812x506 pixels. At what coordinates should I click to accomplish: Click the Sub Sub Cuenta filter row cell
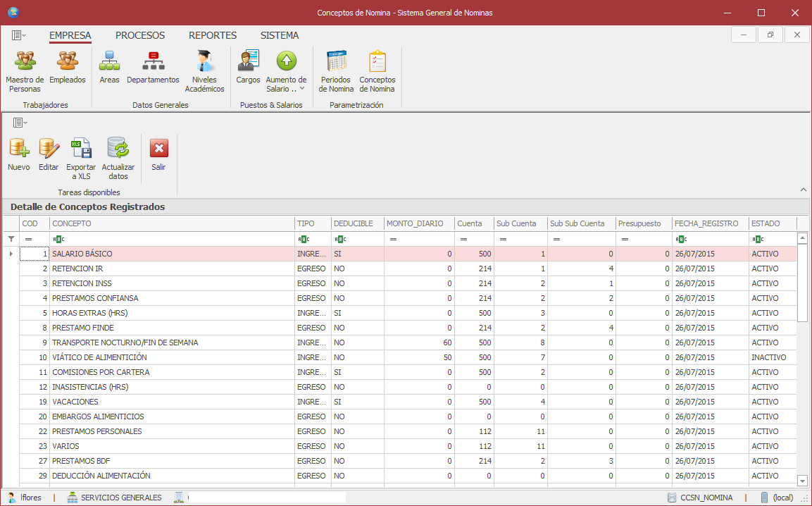point(582,239)
